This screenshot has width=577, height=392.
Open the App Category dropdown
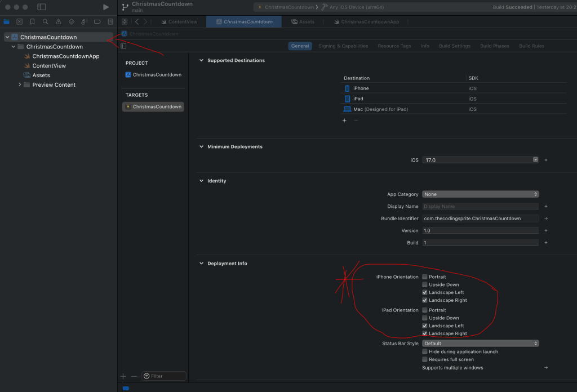click(x=480, y=194)
